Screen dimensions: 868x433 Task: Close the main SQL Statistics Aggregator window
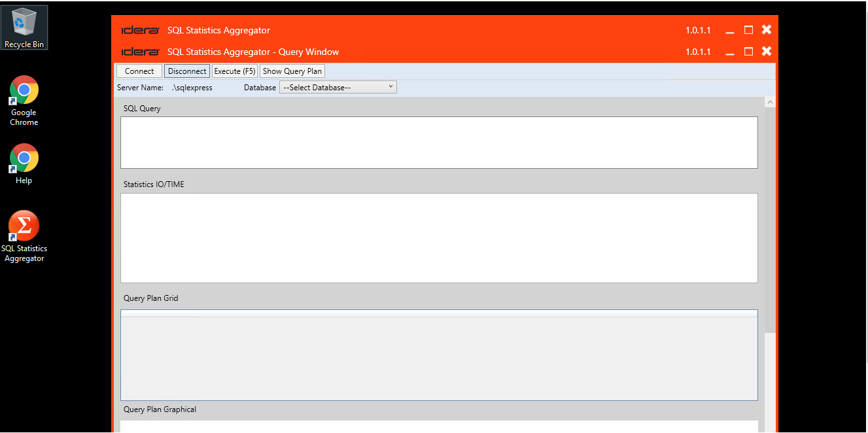767,29
